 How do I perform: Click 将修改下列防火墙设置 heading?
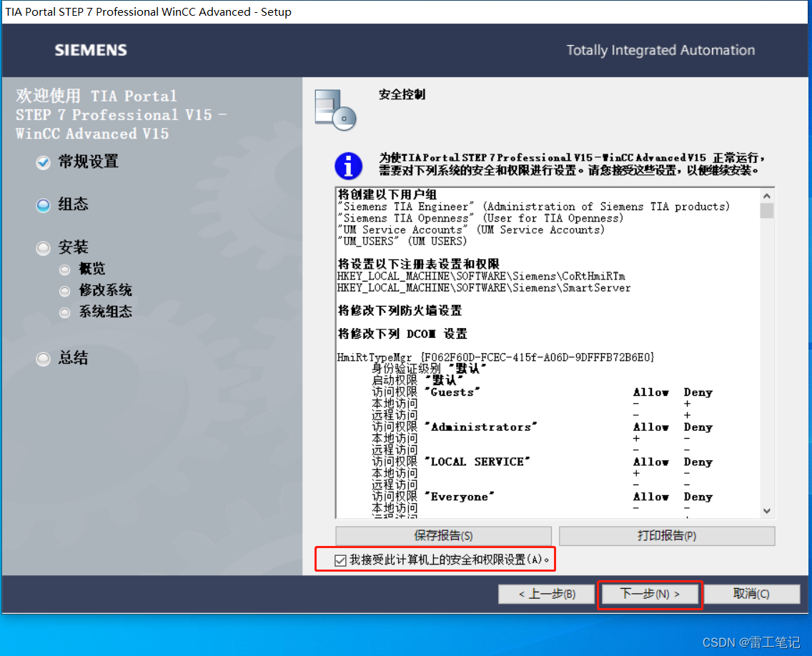[x=400, y=310]
